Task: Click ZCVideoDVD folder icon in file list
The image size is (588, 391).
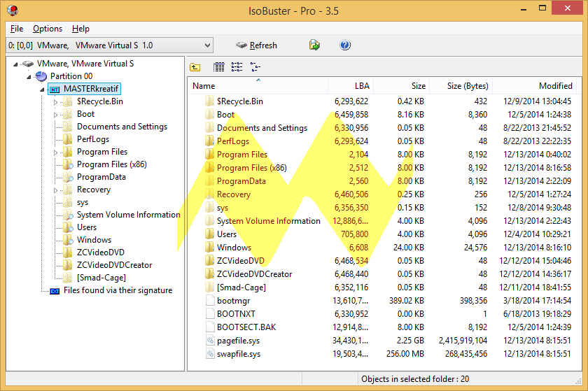Action: tap(209, 260)
